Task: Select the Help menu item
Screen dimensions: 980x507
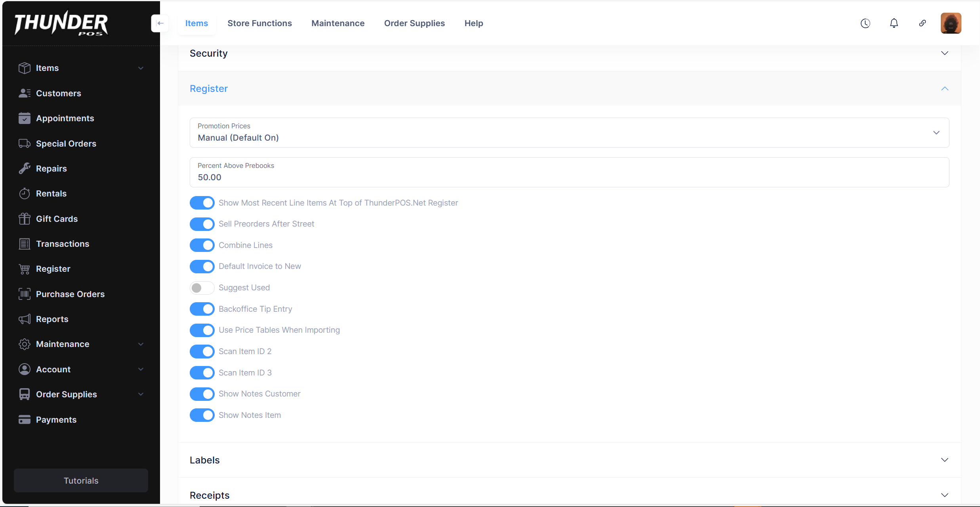Action: 473,23
